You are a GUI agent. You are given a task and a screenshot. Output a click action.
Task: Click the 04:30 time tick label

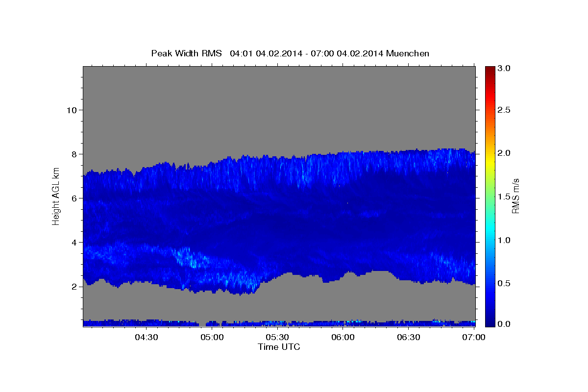pos(146,337)
